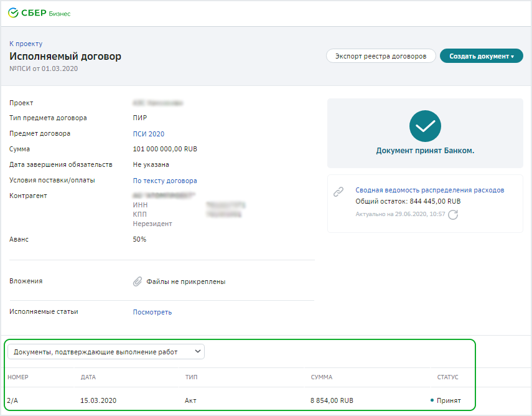Click the Принят status in the act row
The width and height of the screenshot is (532, 416).
(448, 400)
